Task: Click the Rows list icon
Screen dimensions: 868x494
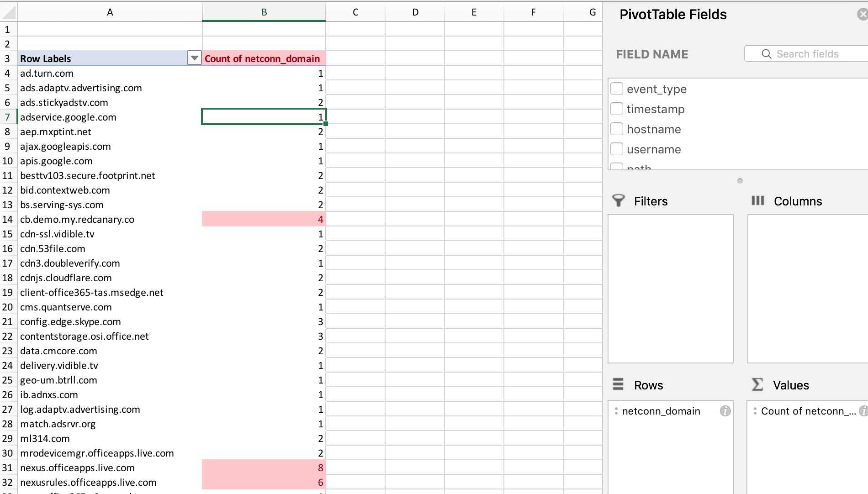Action: click(618, 385)
